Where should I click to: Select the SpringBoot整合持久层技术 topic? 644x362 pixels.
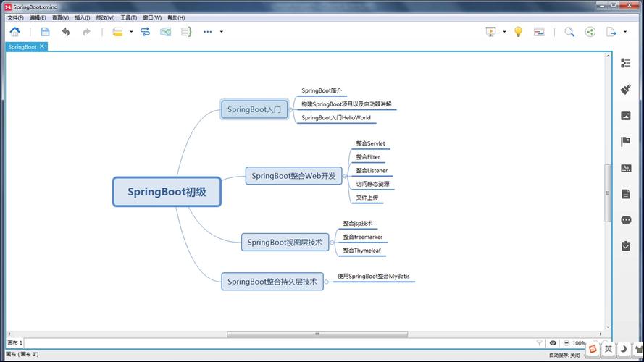272,282
